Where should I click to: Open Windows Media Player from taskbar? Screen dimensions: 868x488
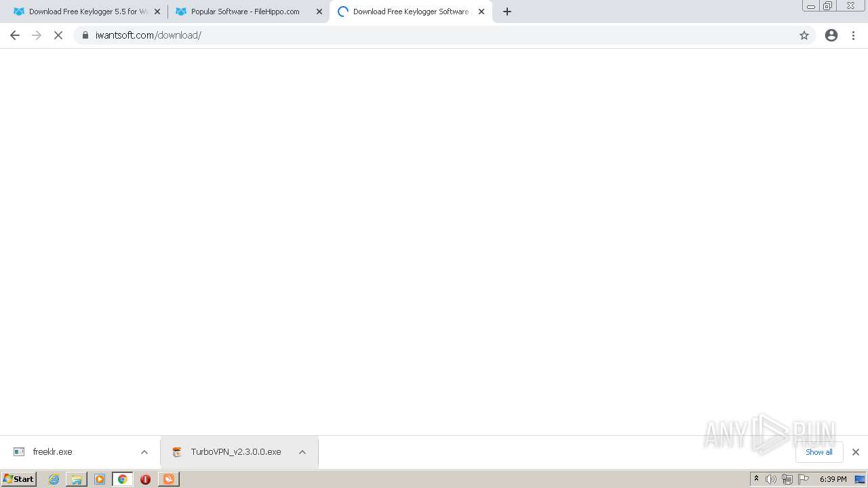[x=100, y=479]
